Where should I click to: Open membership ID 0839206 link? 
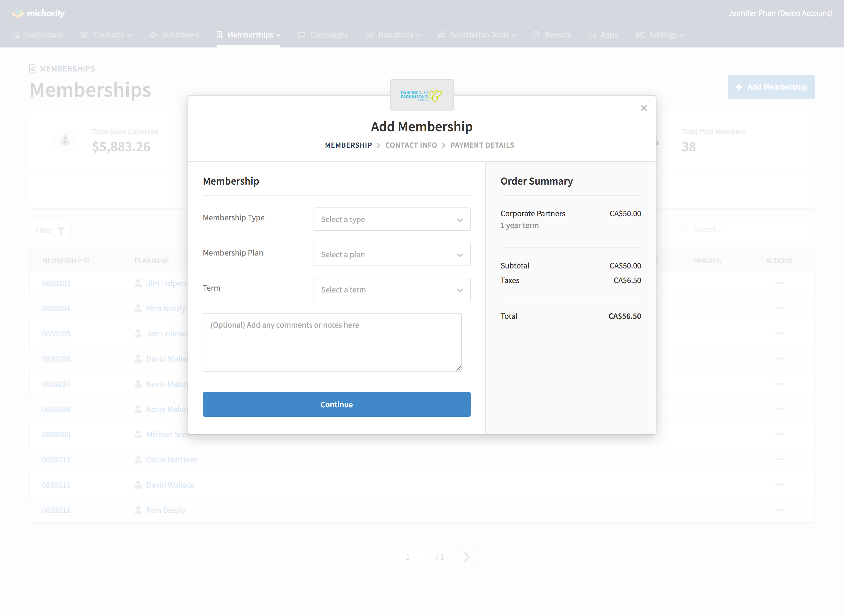[x=56, y=359]
